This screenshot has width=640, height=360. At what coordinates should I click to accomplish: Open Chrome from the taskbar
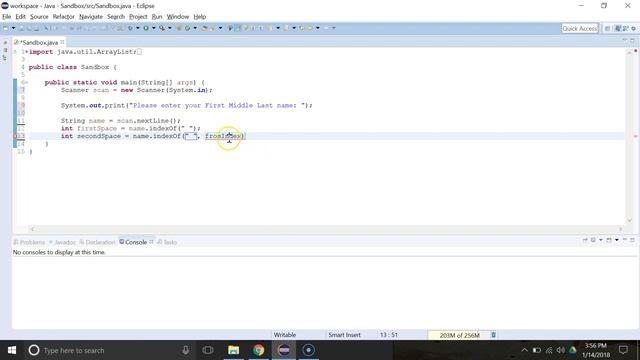coord(258,350)
